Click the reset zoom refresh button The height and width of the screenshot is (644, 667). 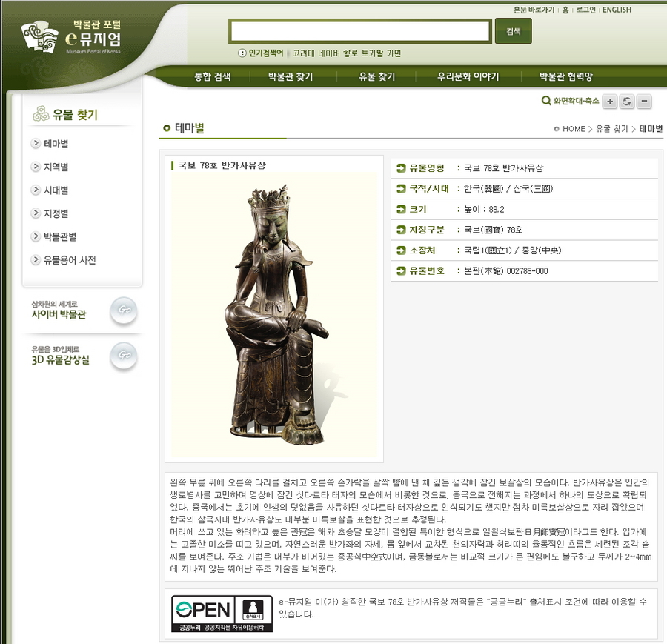pos(627,102)
